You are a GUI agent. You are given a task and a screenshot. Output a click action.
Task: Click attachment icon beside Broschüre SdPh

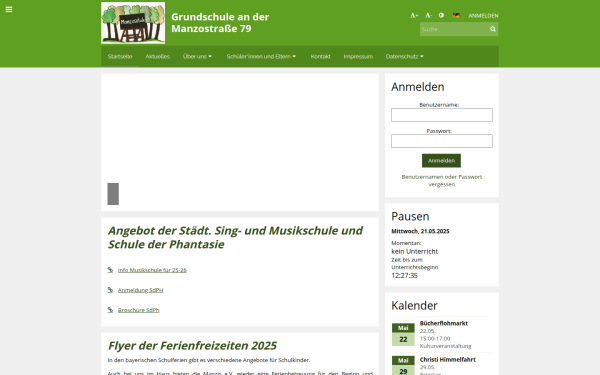point(110,310)
